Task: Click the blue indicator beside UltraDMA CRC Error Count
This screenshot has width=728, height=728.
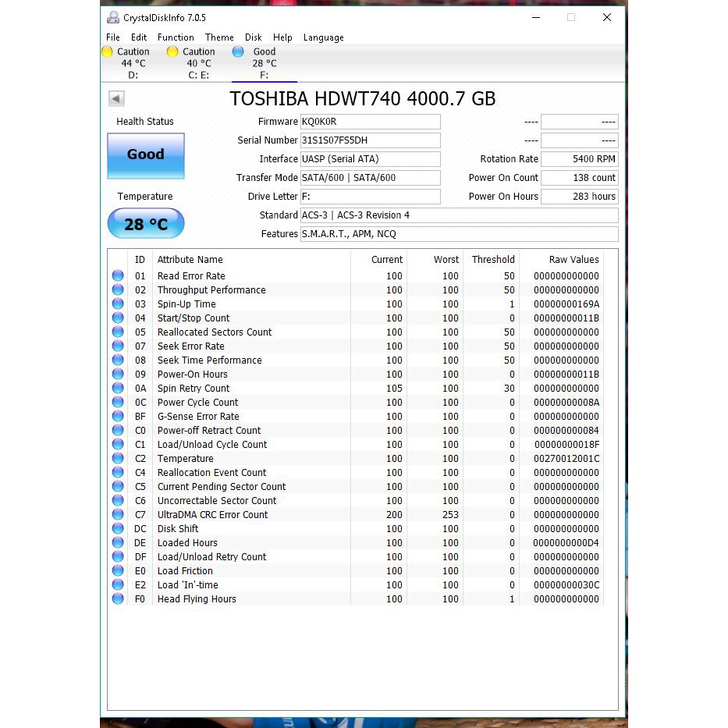Action: [118, 514]
